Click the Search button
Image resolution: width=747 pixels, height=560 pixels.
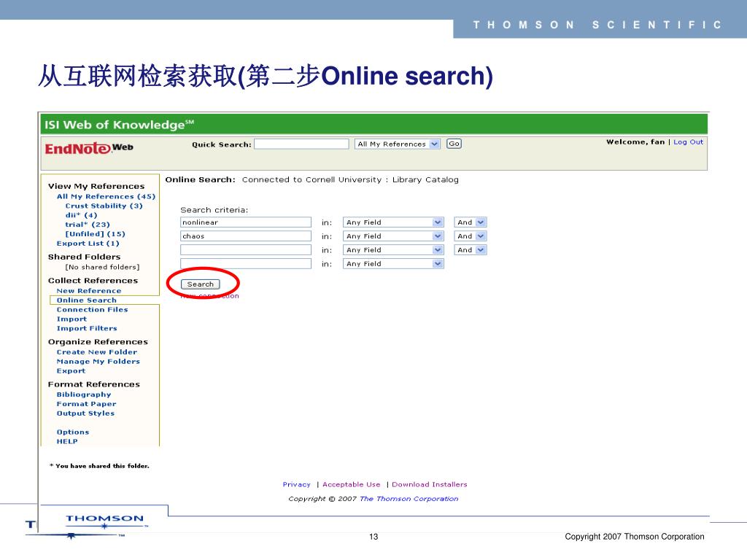(x=200, y=284)
